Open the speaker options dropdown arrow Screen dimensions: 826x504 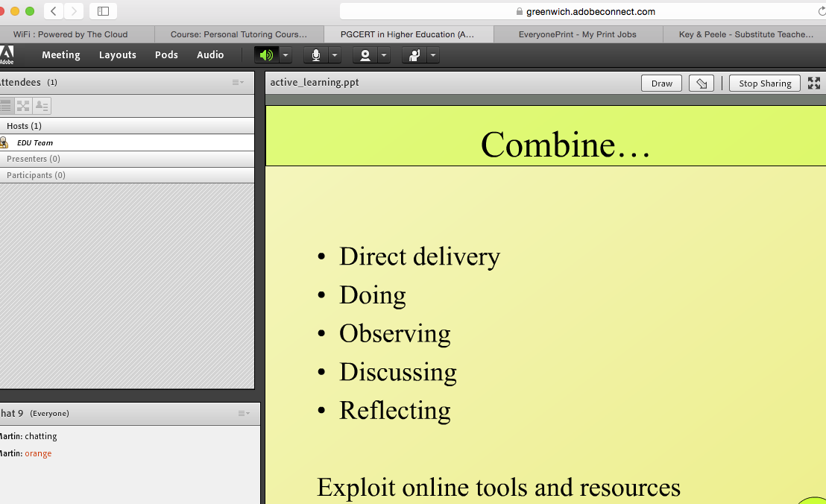pyautogui.click(x=286, y=55)
